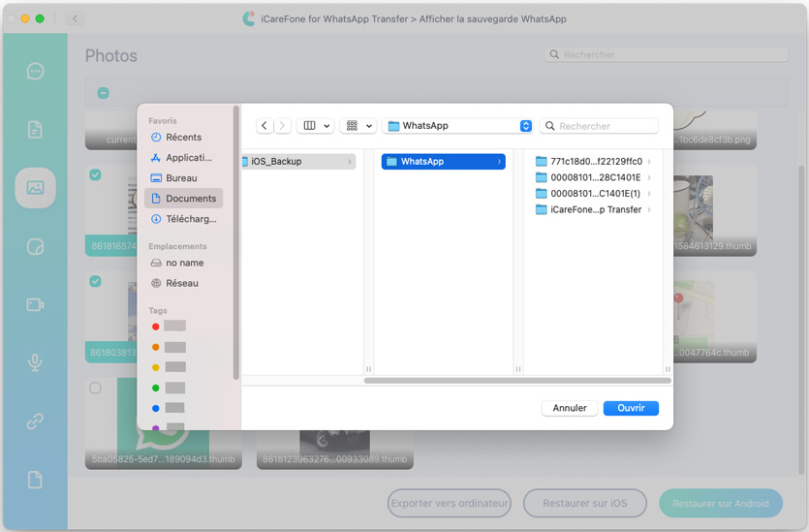Uncheck the photo 861816574 checkbox
809x532 pixels.
pos(96,175)
